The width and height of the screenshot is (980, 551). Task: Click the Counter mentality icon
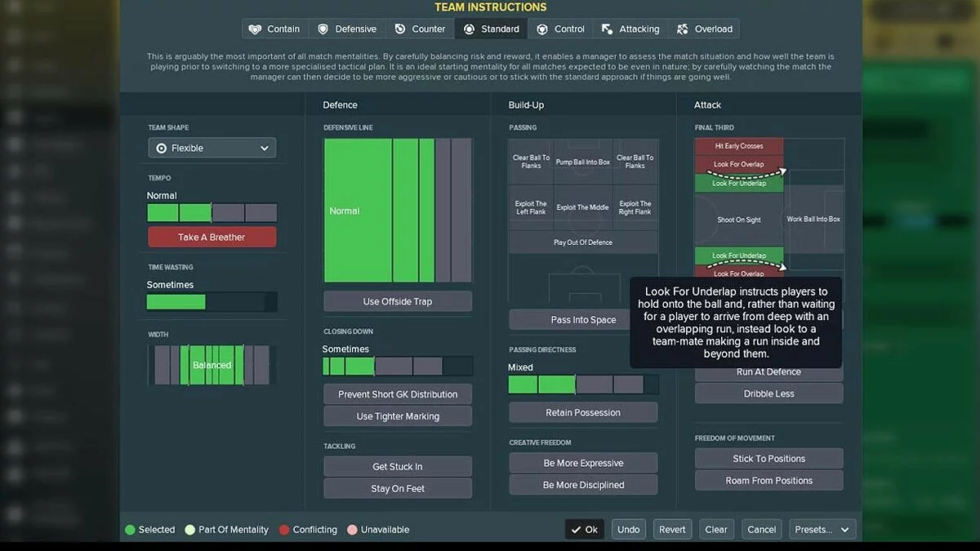[x=399, y=29]
